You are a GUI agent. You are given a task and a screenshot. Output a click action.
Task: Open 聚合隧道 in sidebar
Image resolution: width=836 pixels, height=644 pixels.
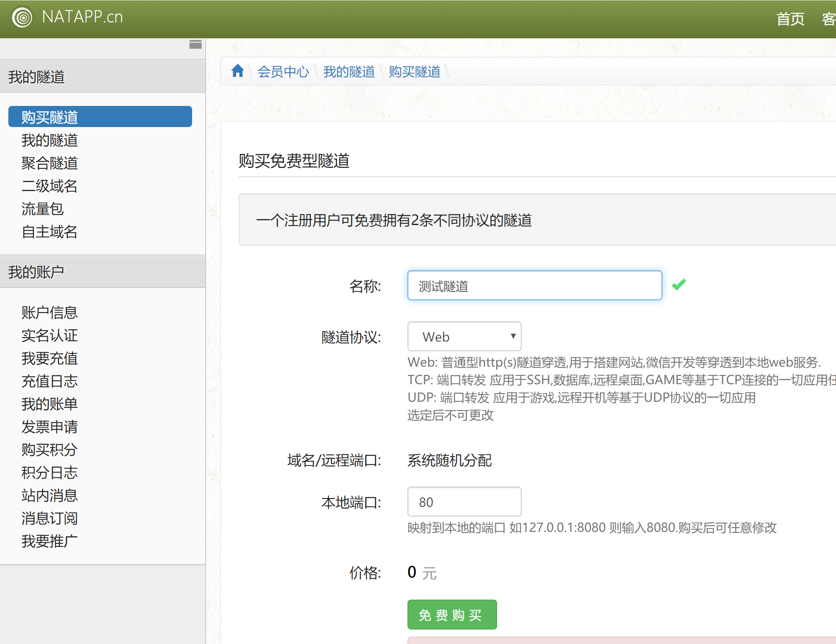[50, 163]
